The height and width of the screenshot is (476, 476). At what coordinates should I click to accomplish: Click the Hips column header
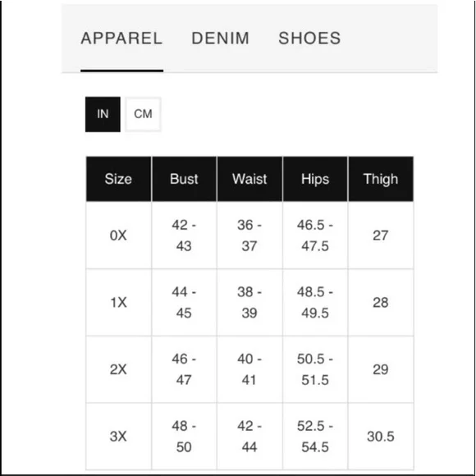(x=315, y=179)
